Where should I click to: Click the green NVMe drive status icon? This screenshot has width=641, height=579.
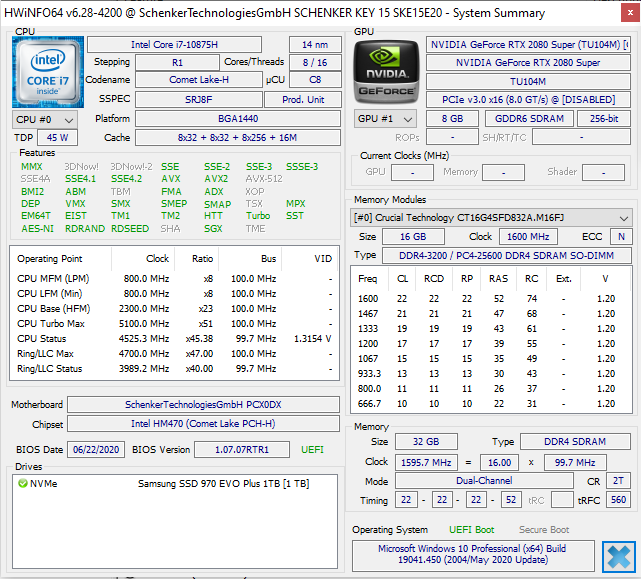(22, 483)
